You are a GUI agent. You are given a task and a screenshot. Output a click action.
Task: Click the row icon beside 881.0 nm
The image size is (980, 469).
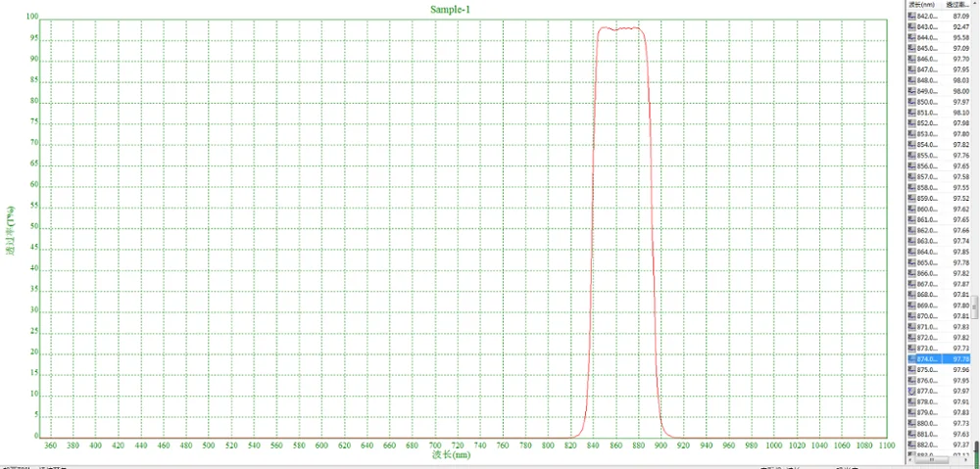pyautogui.click(x=911, y=434)
